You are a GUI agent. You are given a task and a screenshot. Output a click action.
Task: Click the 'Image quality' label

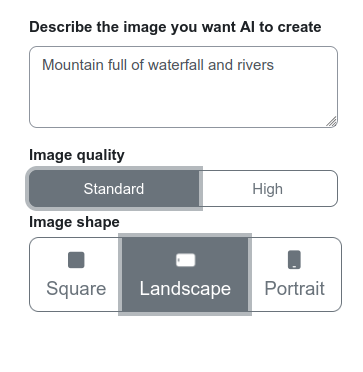[77, 155]
